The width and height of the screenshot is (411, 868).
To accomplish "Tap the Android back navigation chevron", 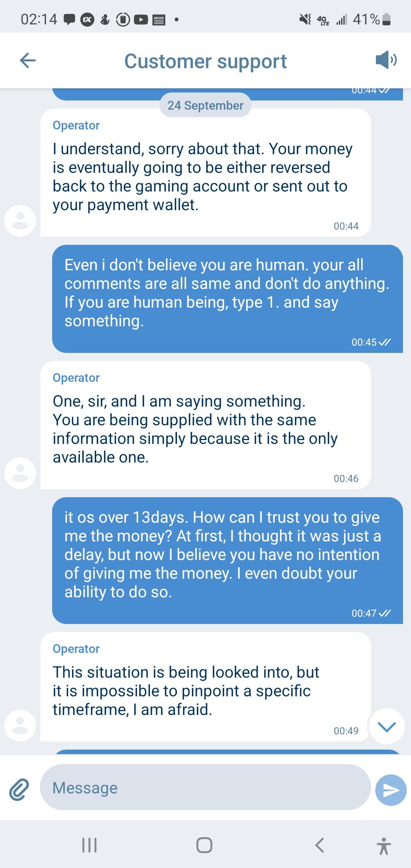I will tap(320, 845).
